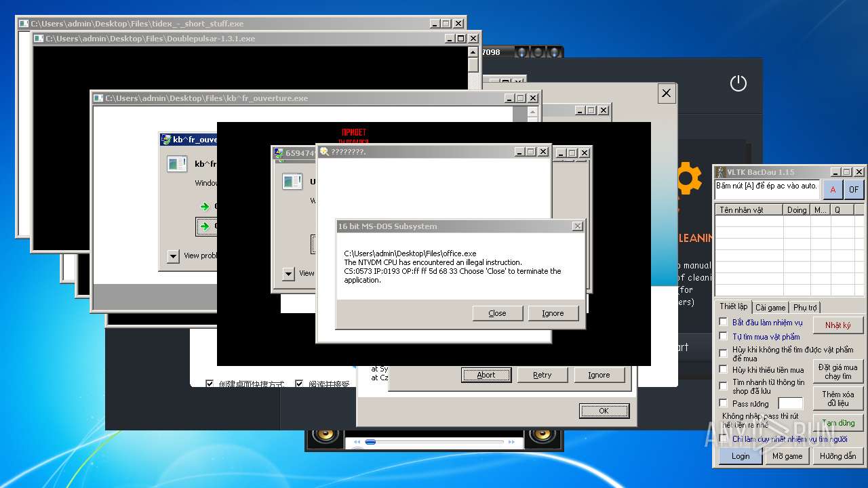Close the 16 bit MS-DOS Subsystem dialog via X
The image size is (868, 488).
[x=577, y=226]
